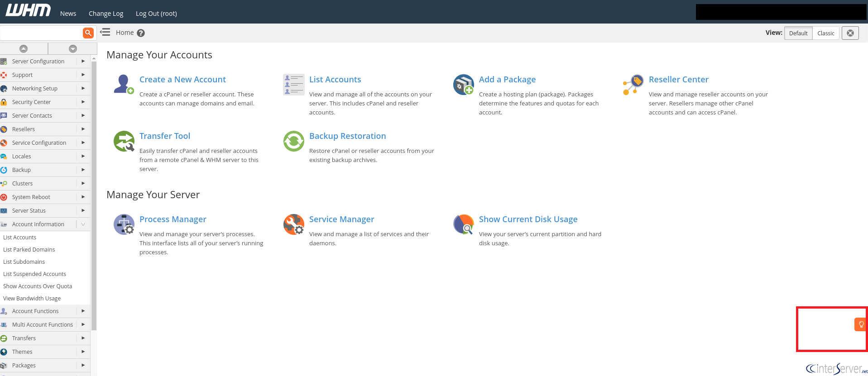The image size is (868, 376).
Task: Open the Create a New Account link
Action: tap(182, 80)
